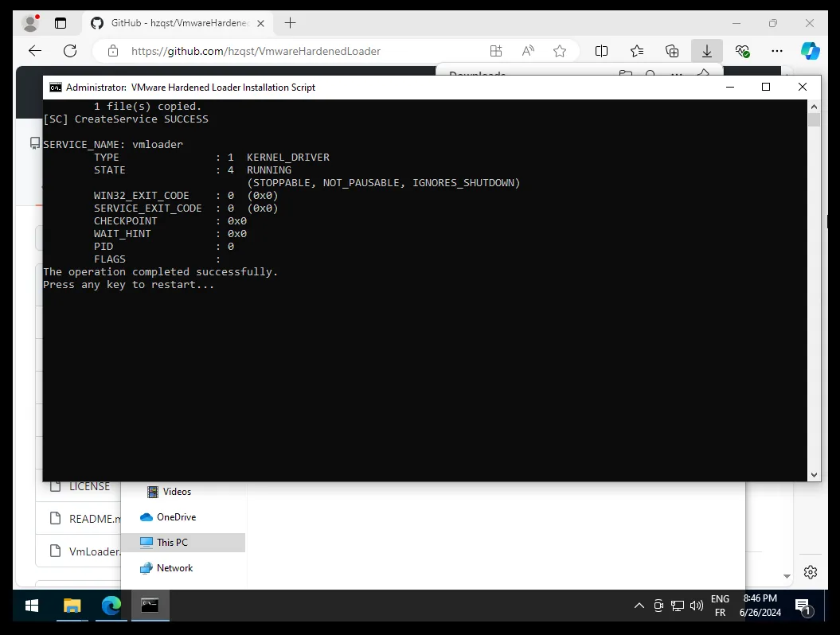Select OneDrive in the navigation pane
Viewport: 840px width, 635px height.
pos(175,517)
